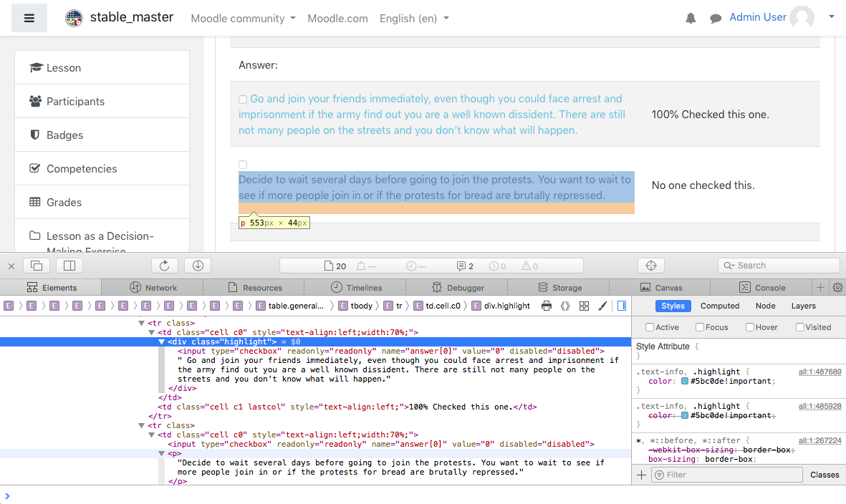Detach inspector into separate window
Viewport: 846px width, 504px height.
click(37, 266)
